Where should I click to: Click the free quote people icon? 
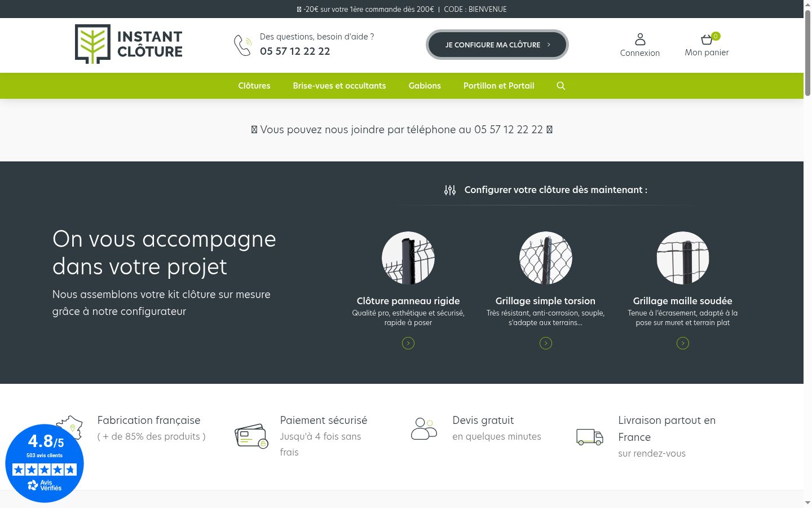pos(424,429)
